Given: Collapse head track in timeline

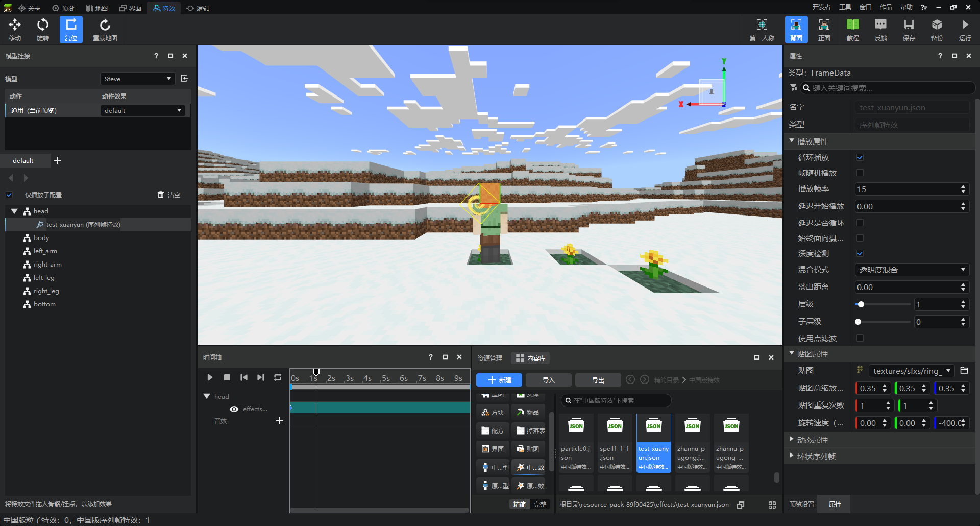Looking at the screenshot, I should 207,396.
